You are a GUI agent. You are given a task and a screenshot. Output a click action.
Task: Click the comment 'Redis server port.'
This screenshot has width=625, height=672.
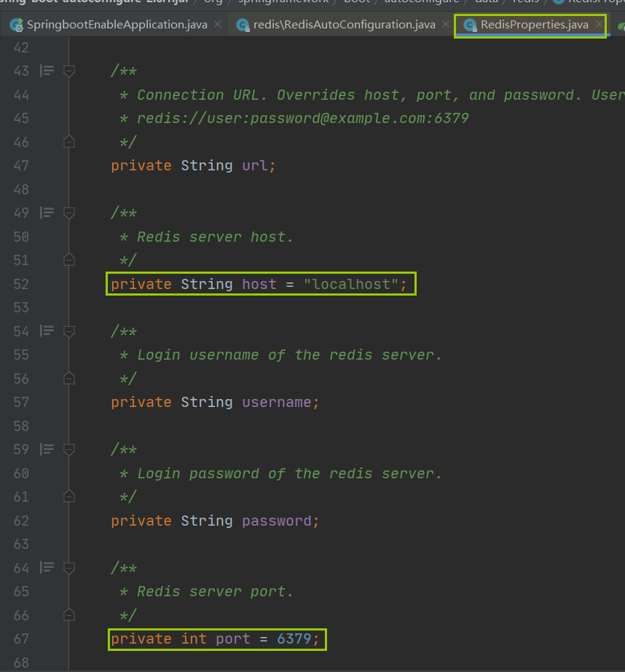(x=215, y=591)
